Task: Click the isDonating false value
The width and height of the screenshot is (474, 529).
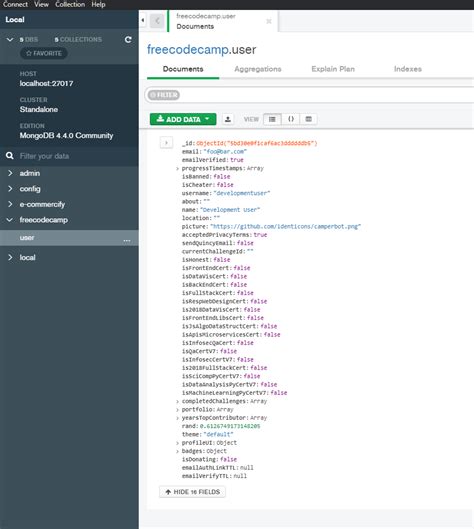Action: click(228, 460)
